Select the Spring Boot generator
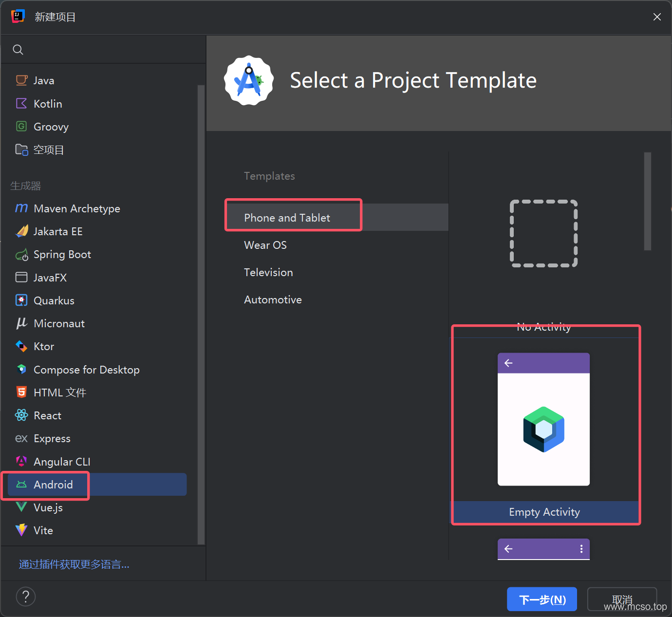 click(x=97, y=254)
